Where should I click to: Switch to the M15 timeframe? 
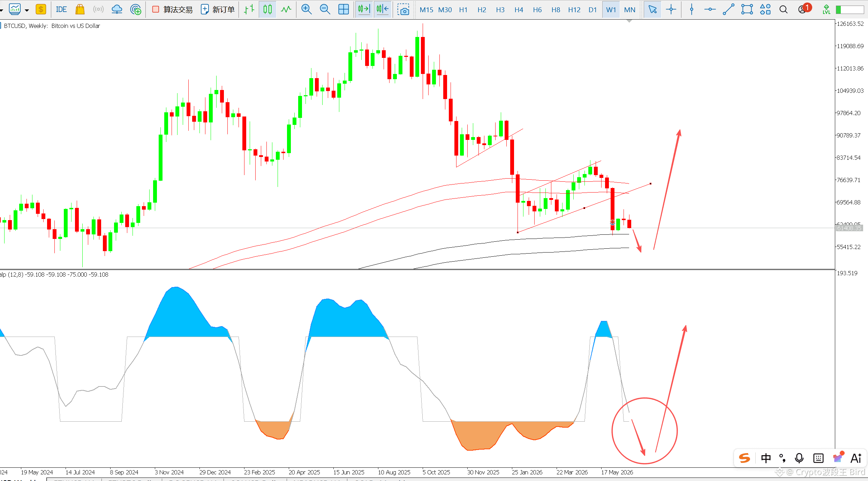[x=427, y=10]
